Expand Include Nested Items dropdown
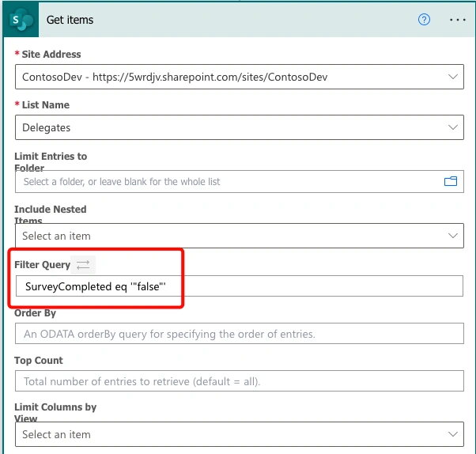Viewport: 476px width, 454px height. [x=453, y=236]
